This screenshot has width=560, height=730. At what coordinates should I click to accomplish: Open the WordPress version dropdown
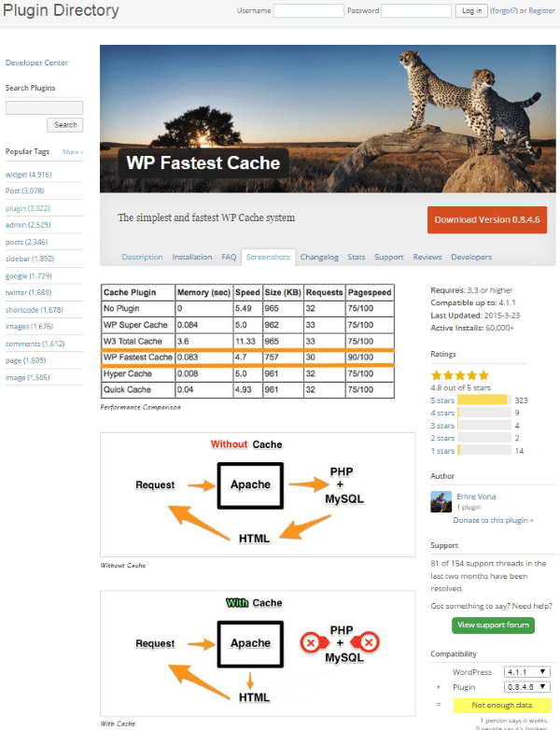coord(527,672)
